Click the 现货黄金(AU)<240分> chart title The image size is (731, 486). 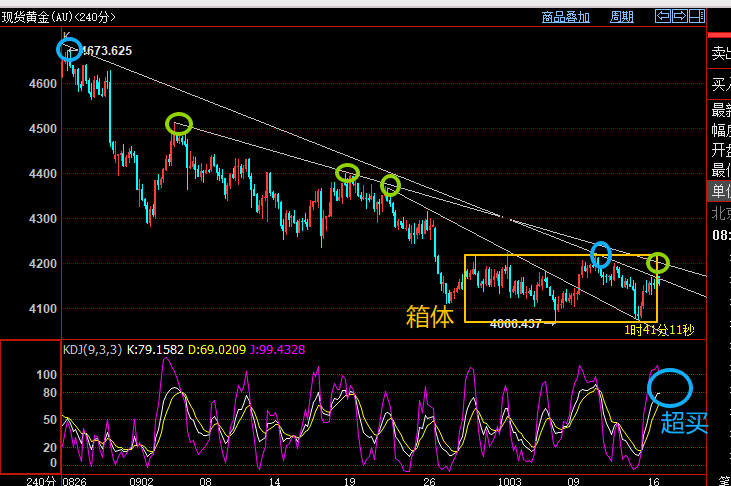click(58, 17)
